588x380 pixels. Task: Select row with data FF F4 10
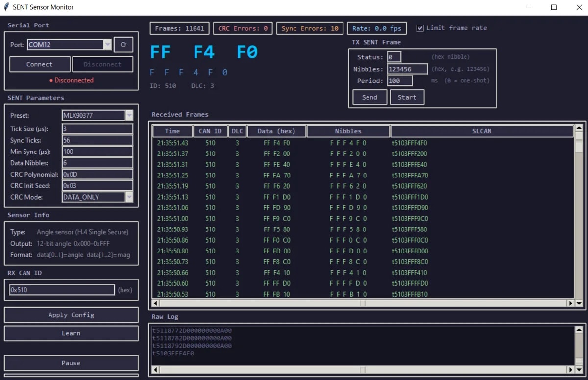tap(363, 273)
